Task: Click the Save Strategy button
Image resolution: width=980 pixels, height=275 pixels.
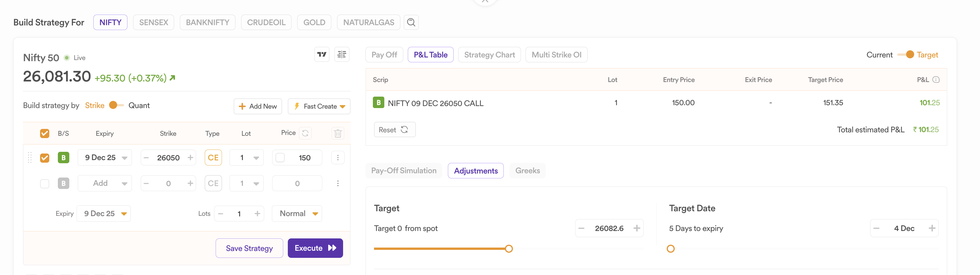Action: (249, 248)
